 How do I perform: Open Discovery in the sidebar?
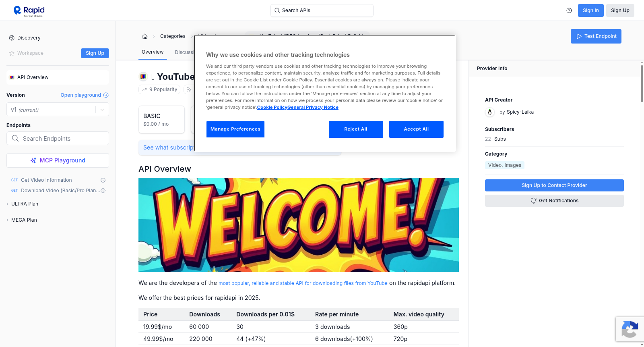(29, 38)
